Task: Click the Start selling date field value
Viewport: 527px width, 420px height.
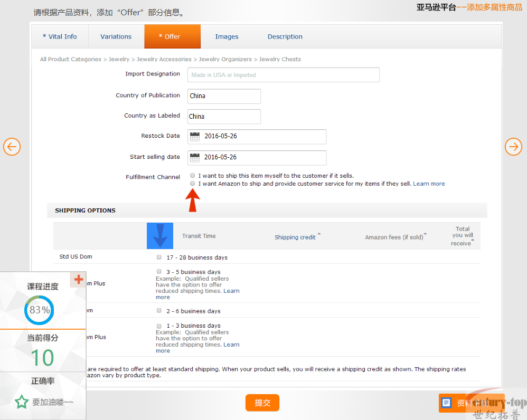Action: 221,157
